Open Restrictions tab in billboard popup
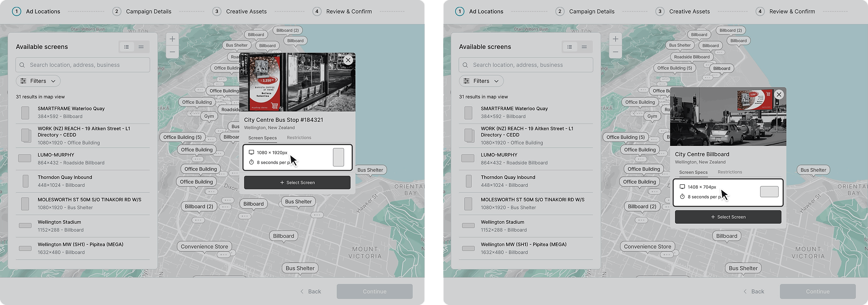 point(730,172)
